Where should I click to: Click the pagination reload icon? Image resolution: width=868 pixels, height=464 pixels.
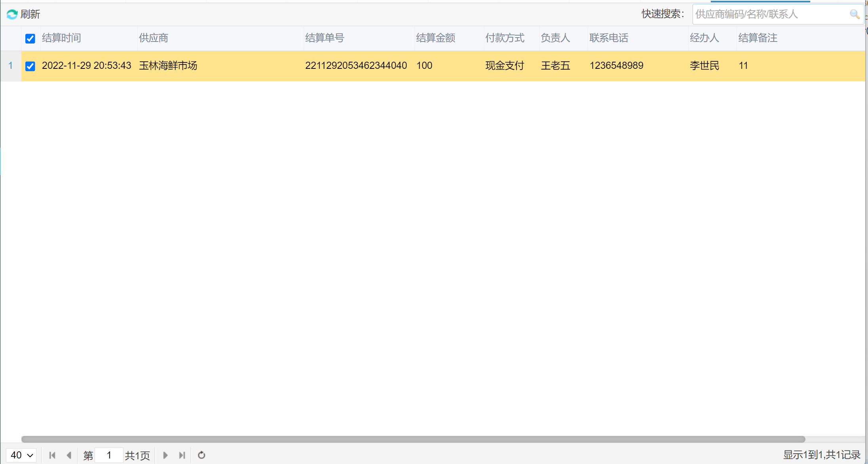(202, 455)
